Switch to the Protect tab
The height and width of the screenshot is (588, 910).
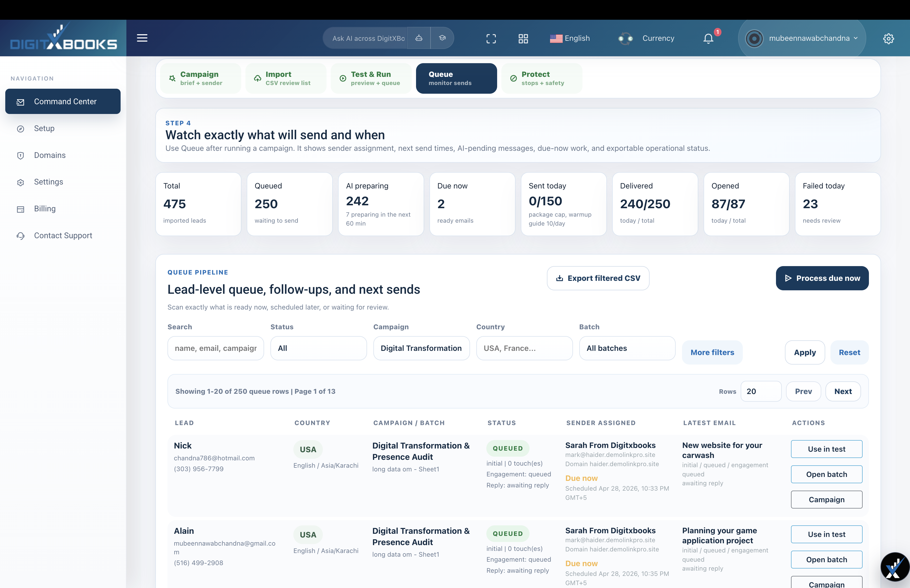542,78
